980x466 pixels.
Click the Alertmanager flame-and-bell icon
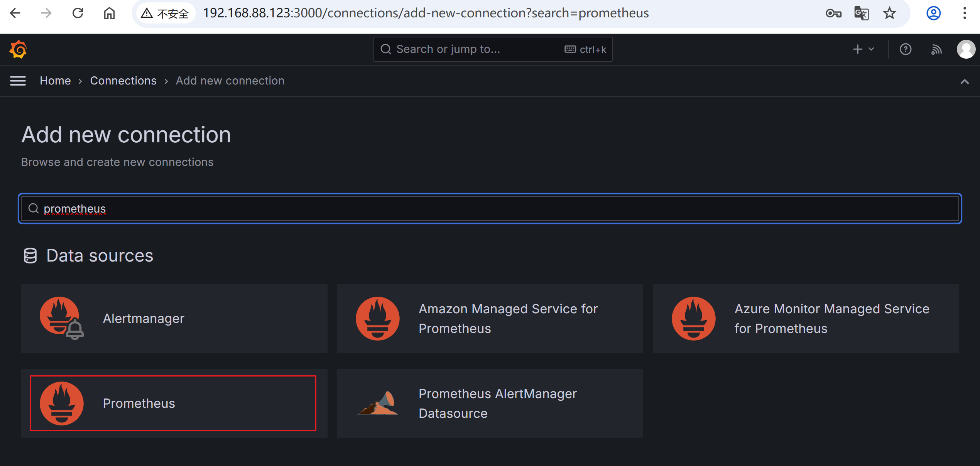(x=62, y=318)
